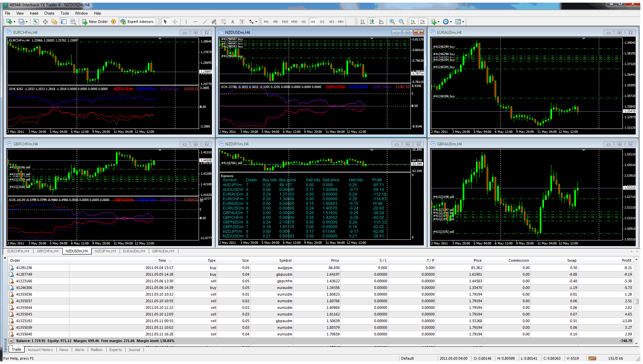Open the File menu

click(8, 13)
